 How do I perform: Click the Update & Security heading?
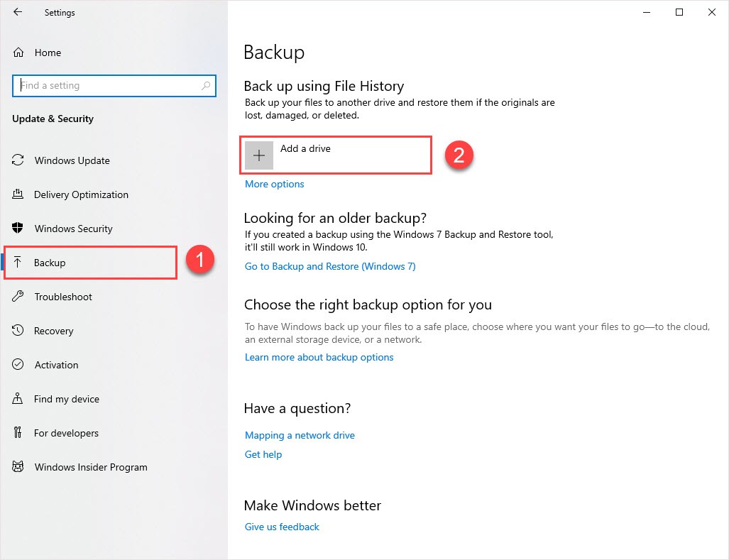(x=53, y=119)
